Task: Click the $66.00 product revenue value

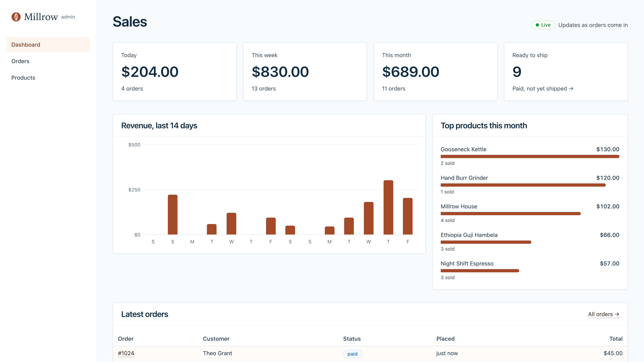Action: point(610,235)
